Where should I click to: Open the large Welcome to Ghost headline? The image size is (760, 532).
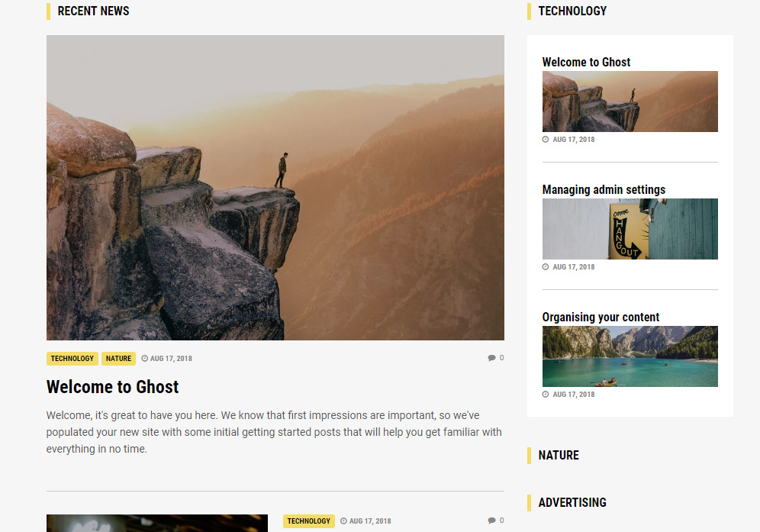coord(112,387)
